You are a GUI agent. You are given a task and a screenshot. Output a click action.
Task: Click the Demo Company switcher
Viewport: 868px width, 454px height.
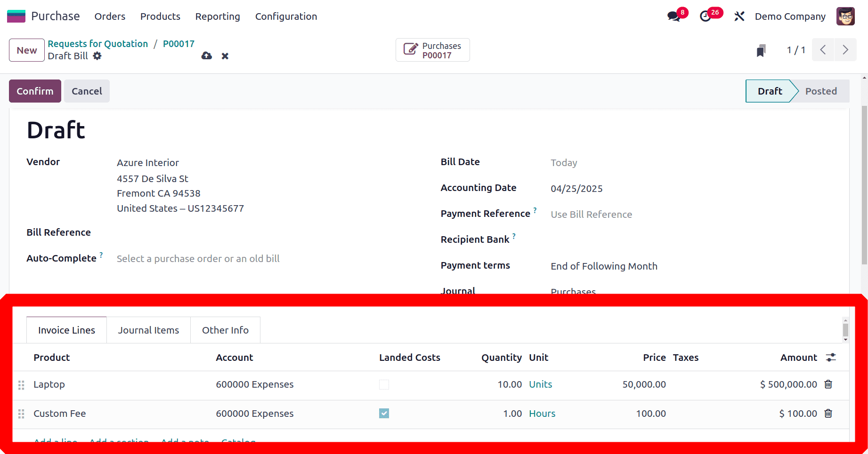(x=790, y=16)
